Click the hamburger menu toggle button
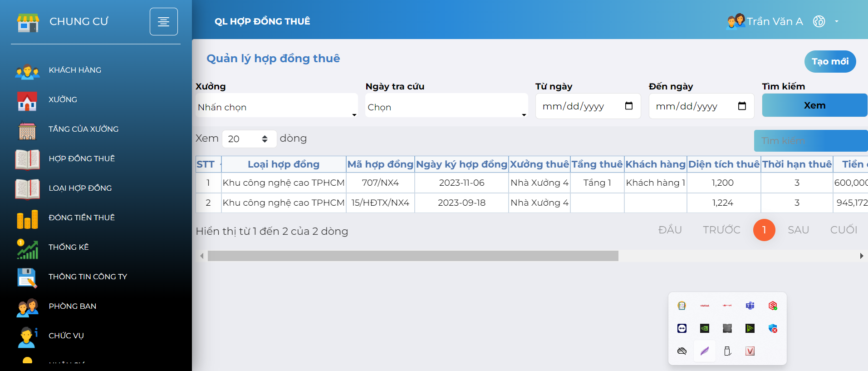Screen dimensions: 868x371 coord(163,21)
